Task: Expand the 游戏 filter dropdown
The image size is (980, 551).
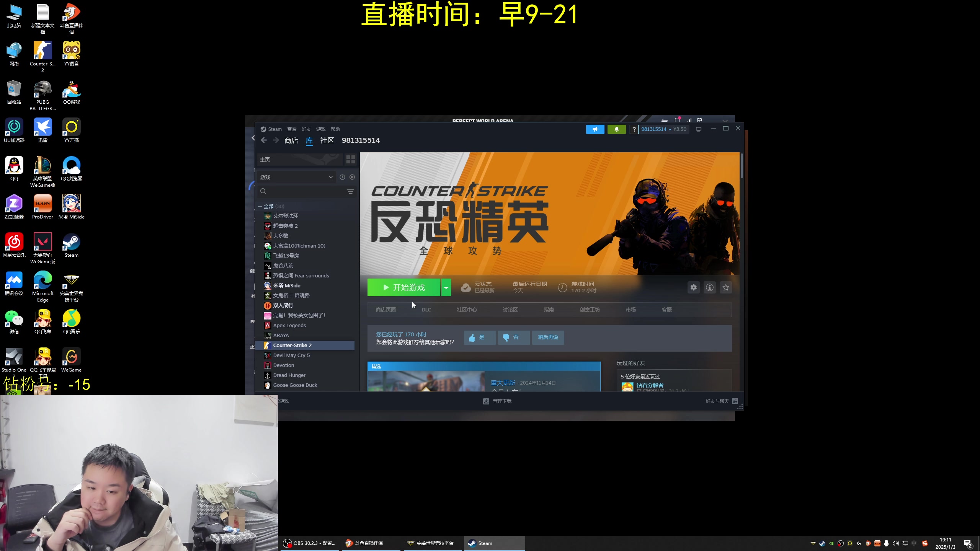Action: (296, 177)
